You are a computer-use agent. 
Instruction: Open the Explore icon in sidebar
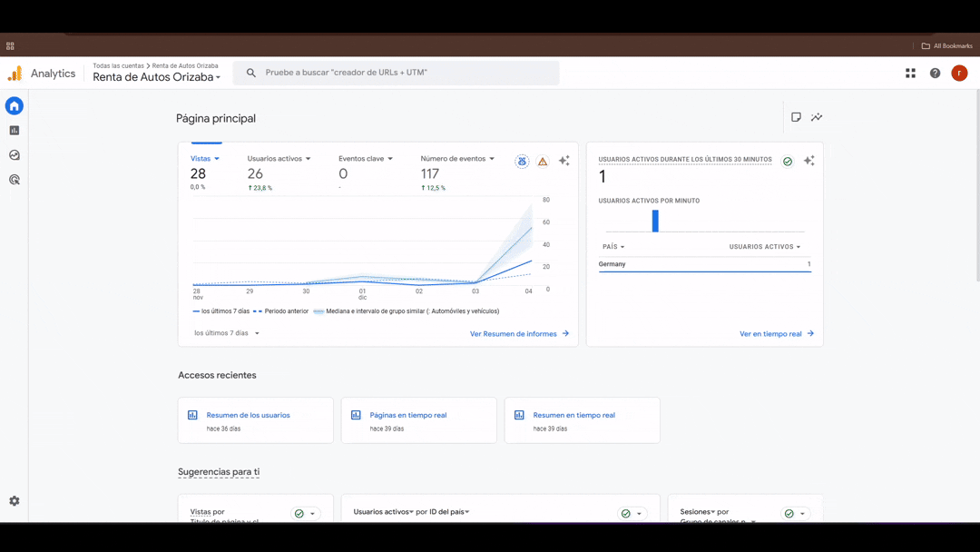pyautogui.click(x=15, y=155)
